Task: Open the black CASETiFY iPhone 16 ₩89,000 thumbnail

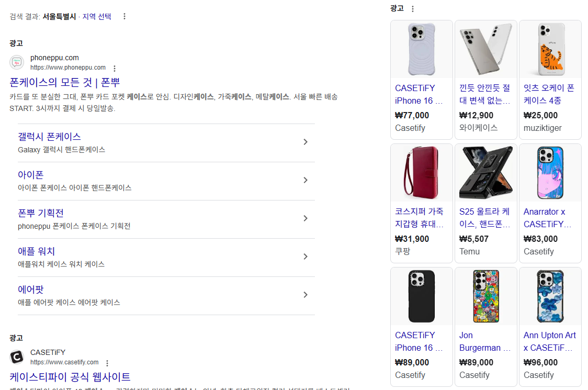Action: coord(422,296)
